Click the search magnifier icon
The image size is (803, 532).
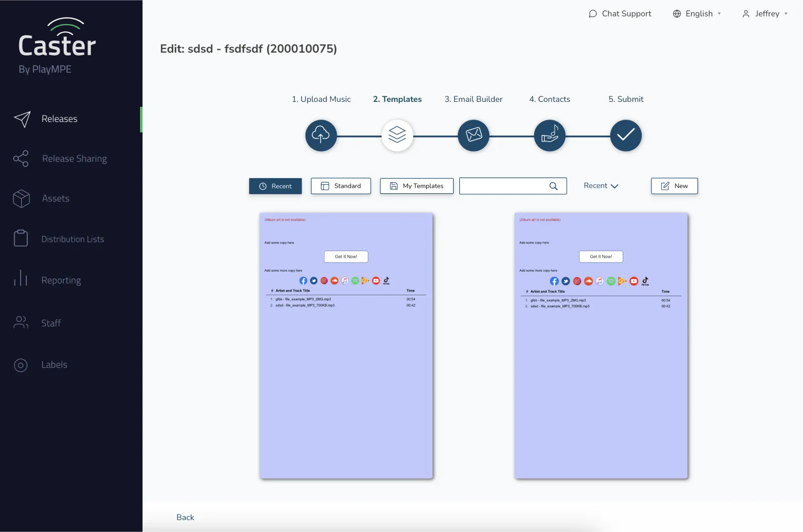[554, 186]
